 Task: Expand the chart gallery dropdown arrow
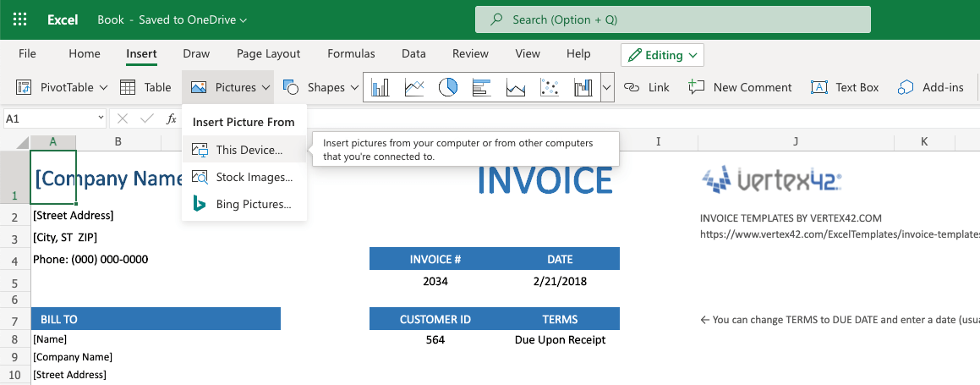coord(607,87)
